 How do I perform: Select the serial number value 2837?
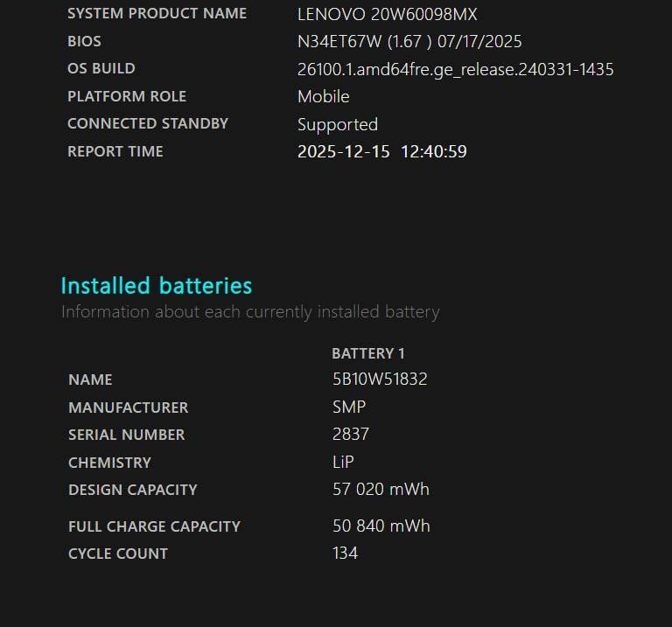pyautogui.click(x=351, y=435)
